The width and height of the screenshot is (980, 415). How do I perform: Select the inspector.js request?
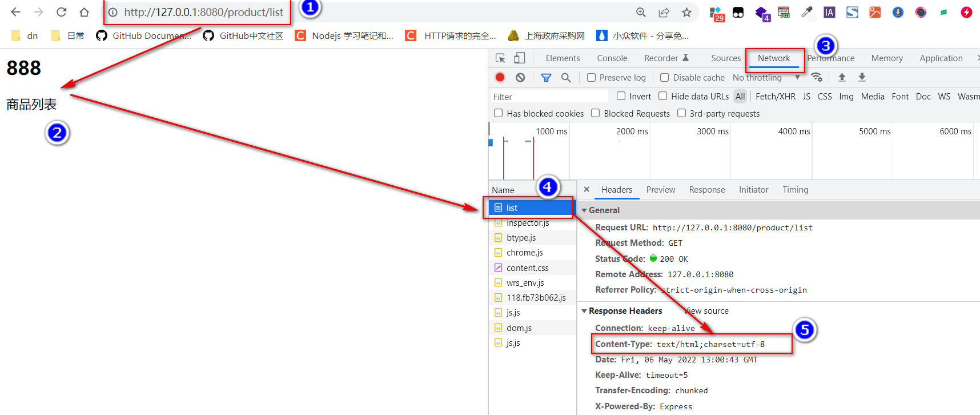tap(532, 223)
